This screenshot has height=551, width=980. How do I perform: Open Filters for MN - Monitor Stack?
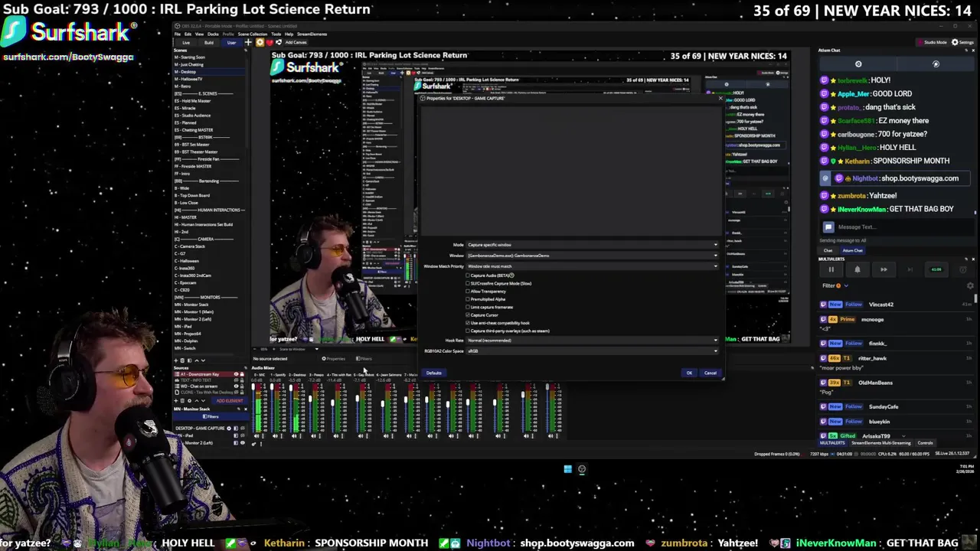(x=211, y=417)
